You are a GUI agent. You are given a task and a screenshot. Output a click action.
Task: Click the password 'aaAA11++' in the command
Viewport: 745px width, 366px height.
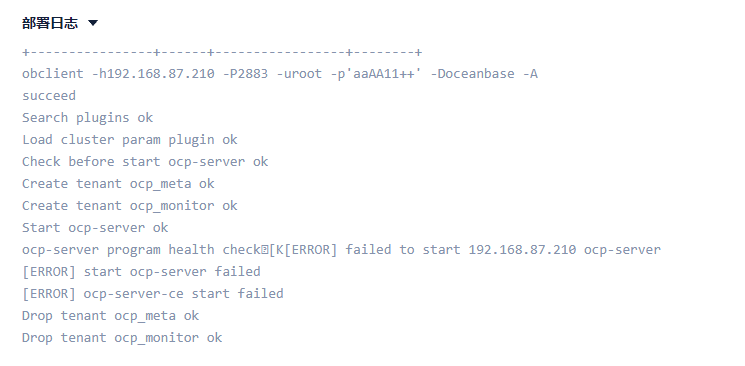pyautogui.click(x=384, y=74)
